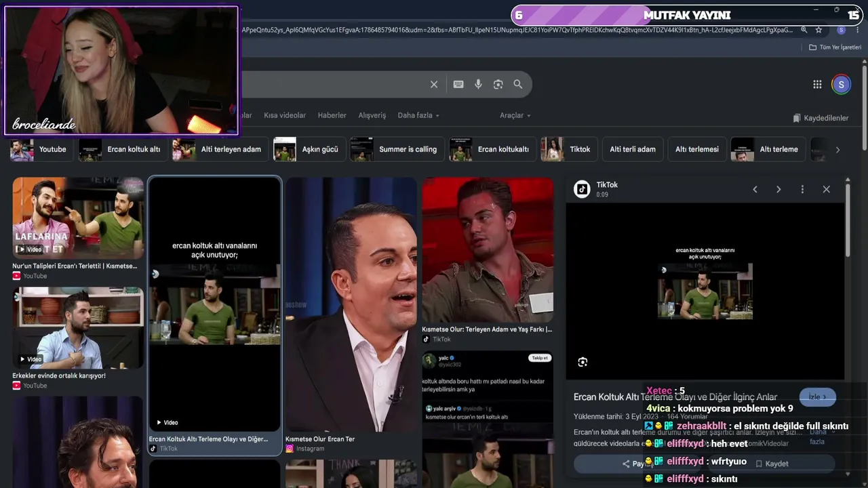Open the Daha fazla search tabs dropdown
868x488 pixels.
coord(418,115)
